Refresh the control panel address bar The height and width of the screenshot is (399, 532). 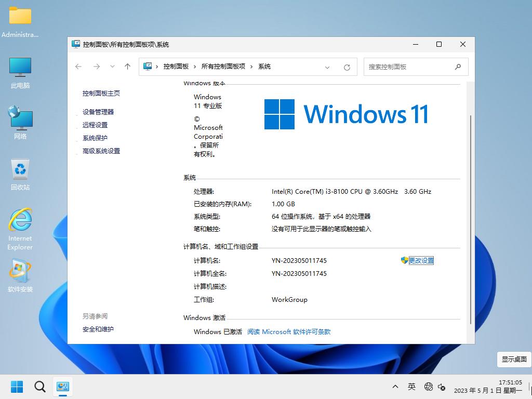pyautogui.click(x=347, y=67)
